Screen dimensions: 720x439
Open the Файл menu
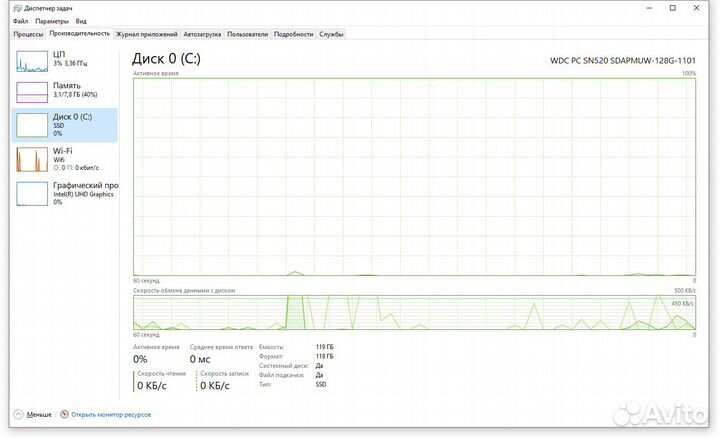pyautogui.click(x=20, y=21)
